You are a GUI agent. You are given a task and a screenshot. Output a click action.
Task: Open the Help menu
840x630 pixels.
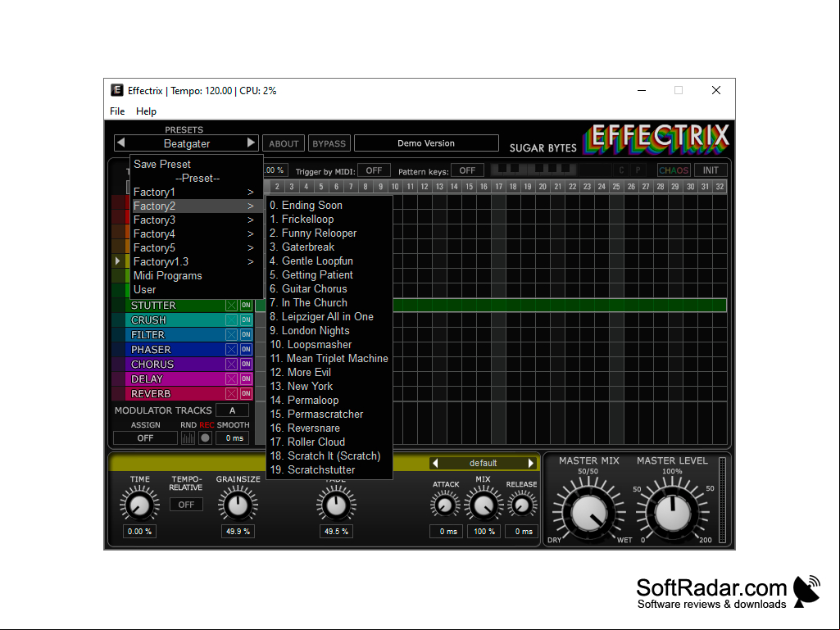point(146,111)
